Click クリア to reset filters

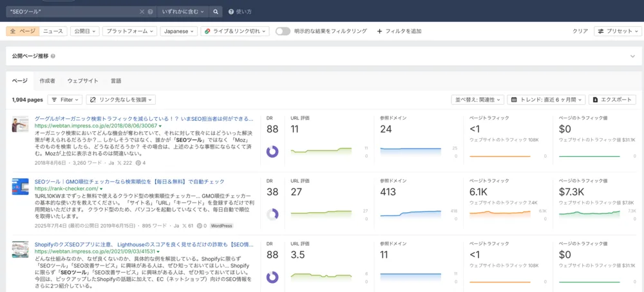[580, 31]
